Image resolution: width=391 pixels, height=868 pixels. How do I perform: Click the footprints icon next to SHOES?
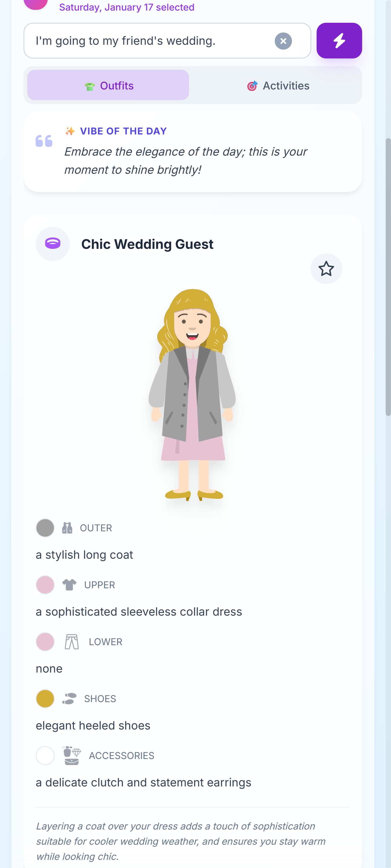(69, 699)
